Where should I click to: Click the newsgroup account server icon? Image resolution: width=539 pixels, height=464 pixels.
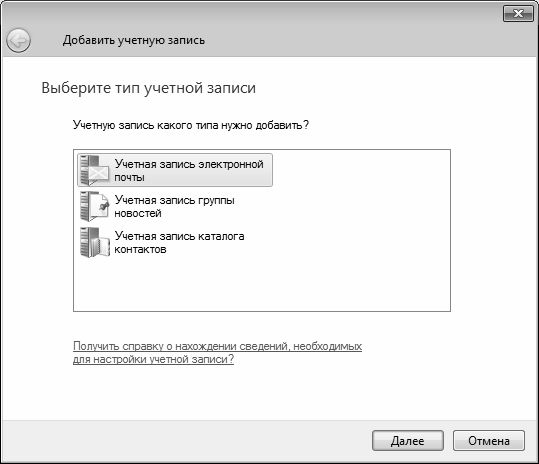(94, 206)
